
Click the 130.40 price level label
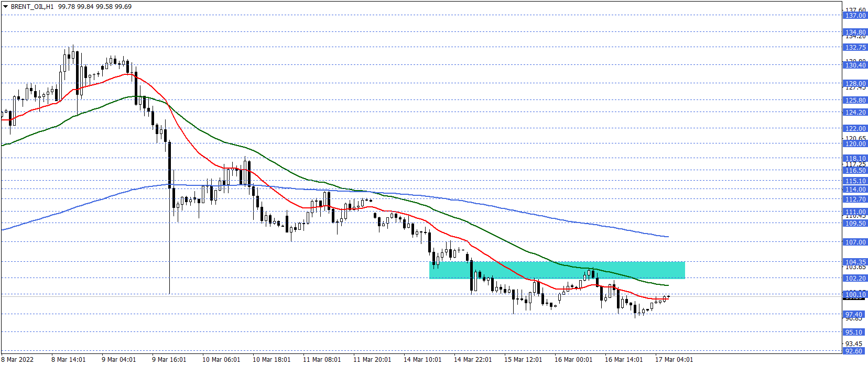click(855, 65)
